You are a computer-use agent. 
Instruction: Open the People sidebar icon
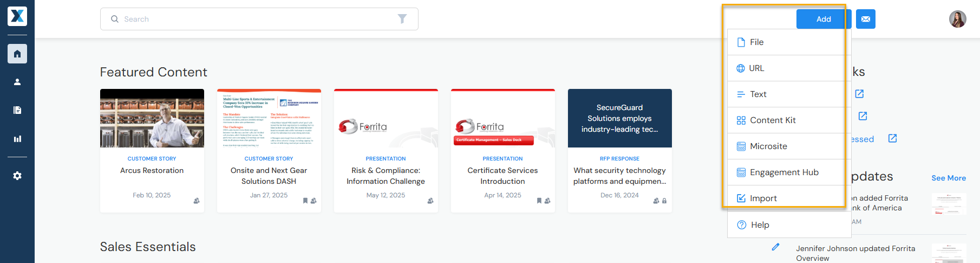click(x=17, y=82)
